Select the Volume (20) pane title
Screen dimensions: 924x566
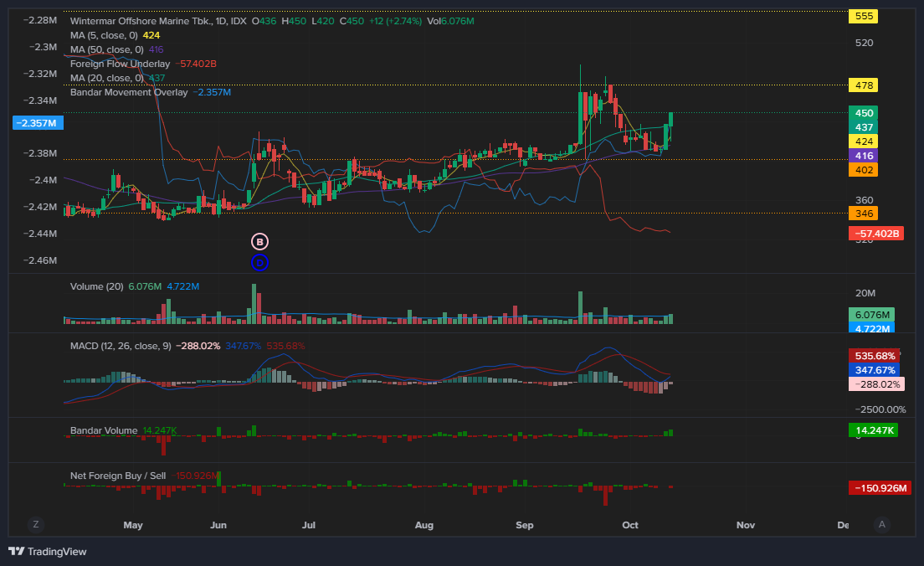[95, 286]
